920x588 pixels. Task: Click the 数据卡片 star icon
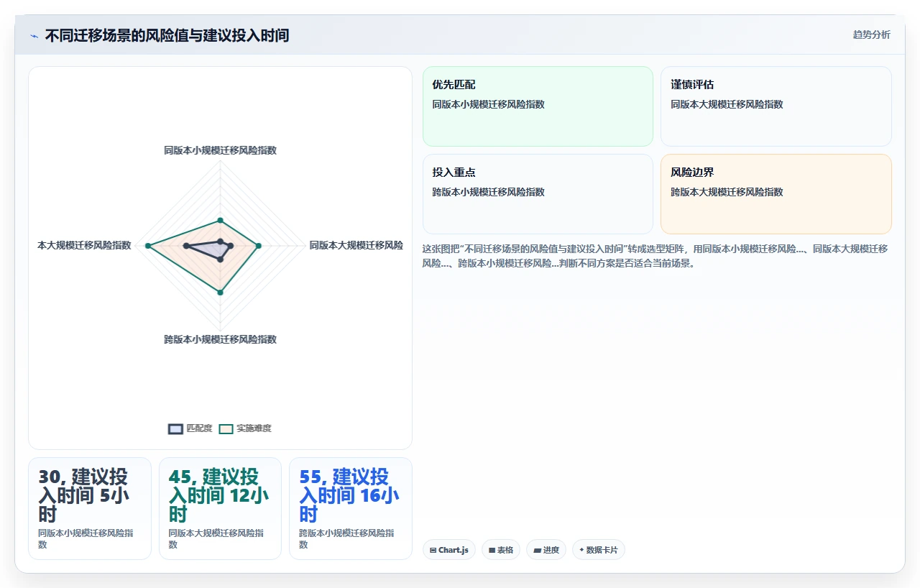(581, 549)
